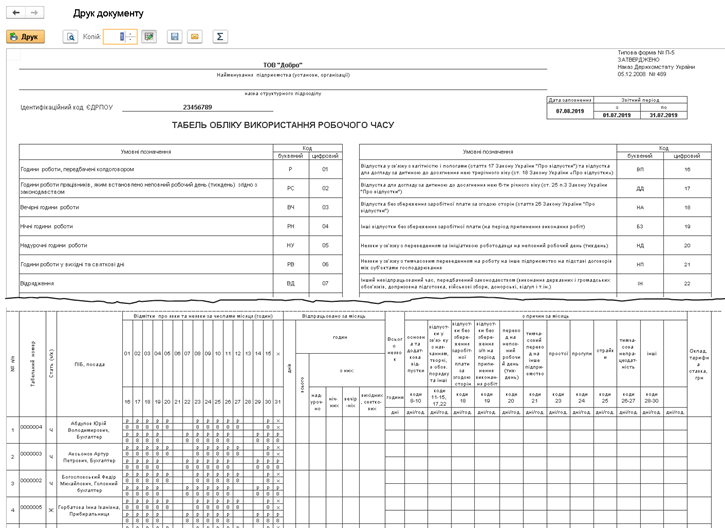Click the Копій copies input field
The width and height of the screenshot is (725, 528).
(116, 37)
